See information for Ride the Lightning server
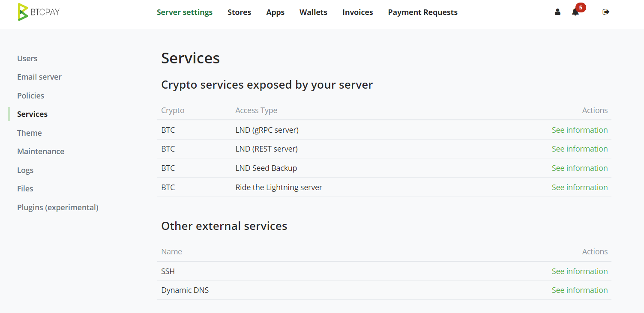Screen dimensions: 644x313 click(x=580, y=187)
